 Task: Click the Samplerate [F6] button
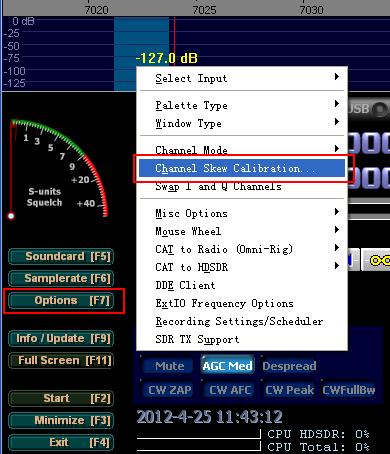click(61, 278)
